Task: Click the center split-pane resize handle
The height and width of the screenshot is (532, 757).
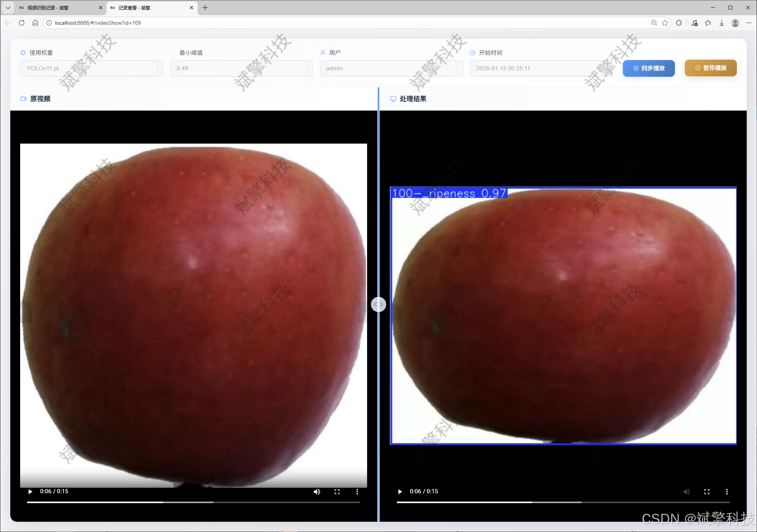Action: (x=378, y=304)
